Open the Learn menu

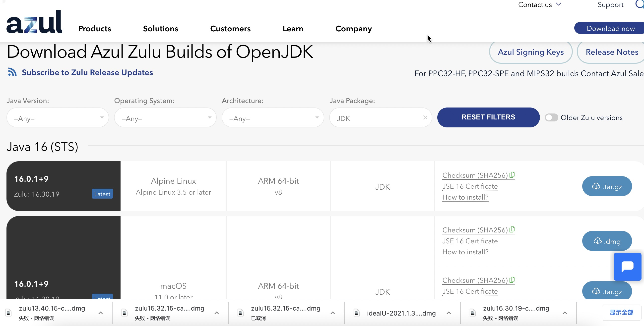(x=293, y=29)
